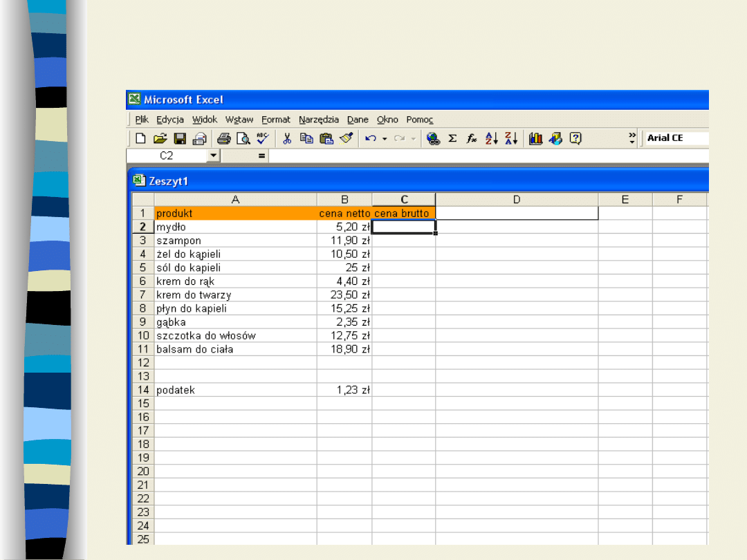Select the orange 'produkt' header cell
The height and width of the screenshot is (560, 747).
click(x=235, y=214)
